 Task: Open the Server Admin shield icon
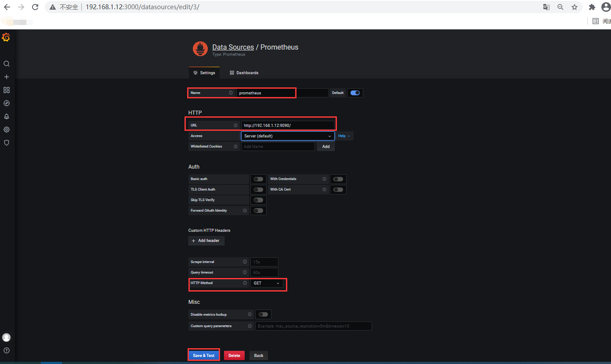coord(6,143)
